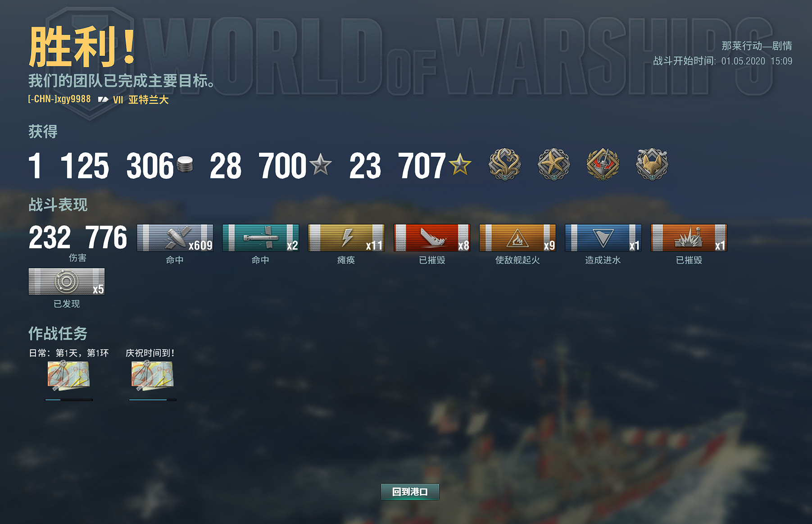Click the x1 explosion destroyed ribbon
812x524 pixels.
[689, 237]
